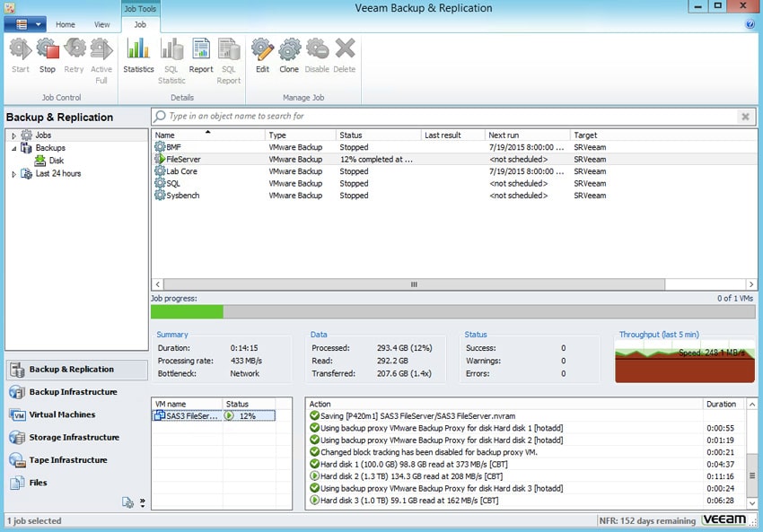Select the Sysbench job row
The height and width of the screenshot is (532, 763).
pyautogui.click(x=454, y=196)
